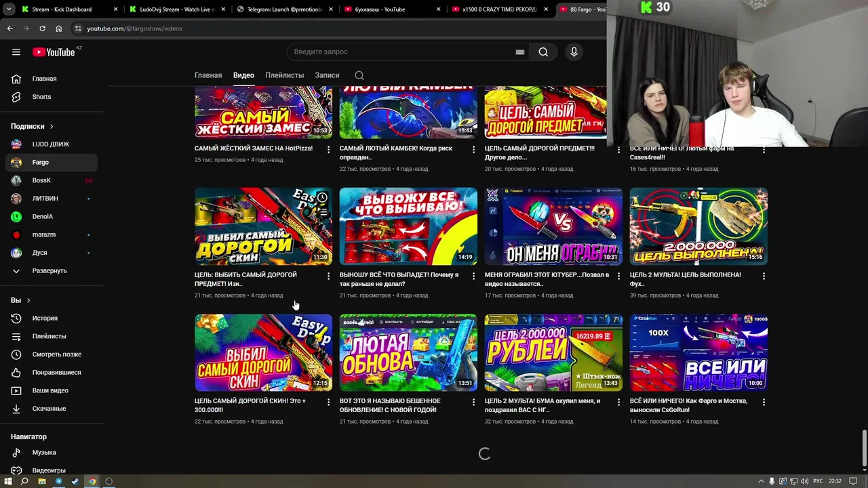Open options for МЕНЯ ОГРАБИЛ ЭТОТ ЮТУБЕР video
868x488 pixels.
tap(618, 276)
